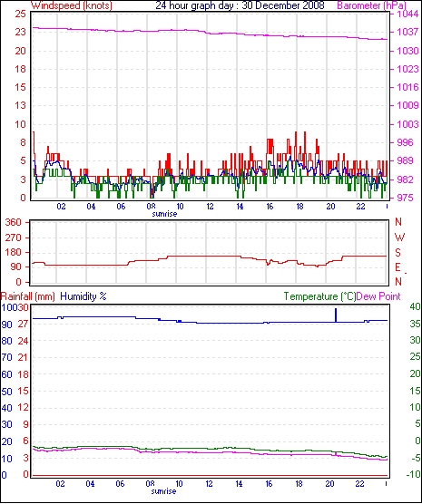
Task: Click the 1044 barometer scale value
Action: click(407, 15)
